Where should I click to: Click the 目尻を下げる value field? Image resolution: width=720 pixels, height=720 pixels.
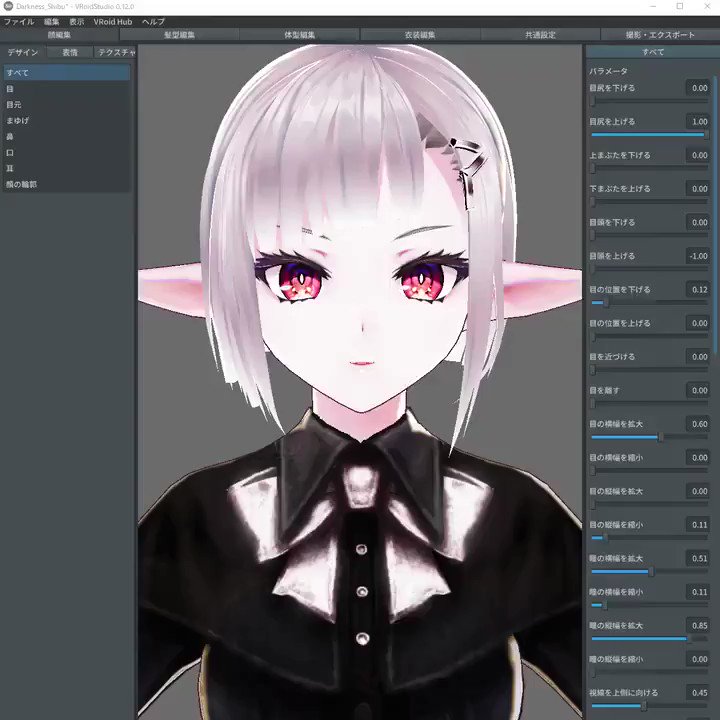point(698,88)
